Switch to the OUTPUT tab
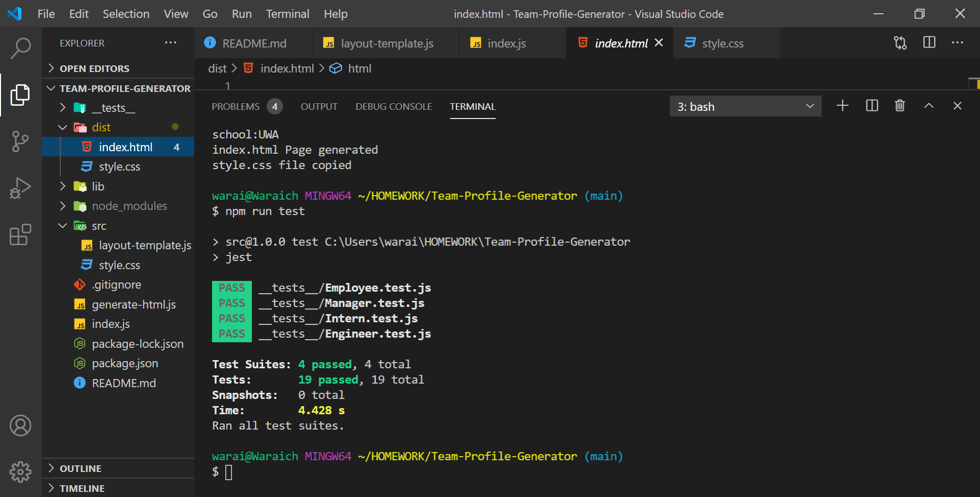 coord(318,106)
